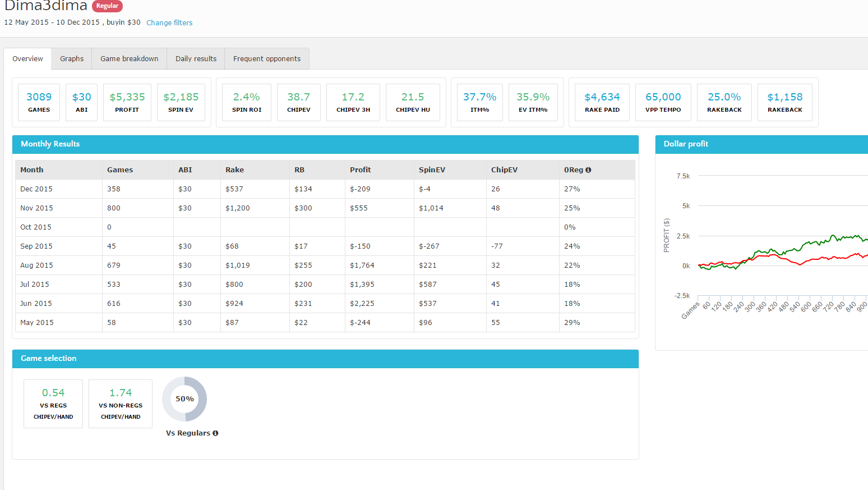Go to Frequent opponents tab

(267, 59)
